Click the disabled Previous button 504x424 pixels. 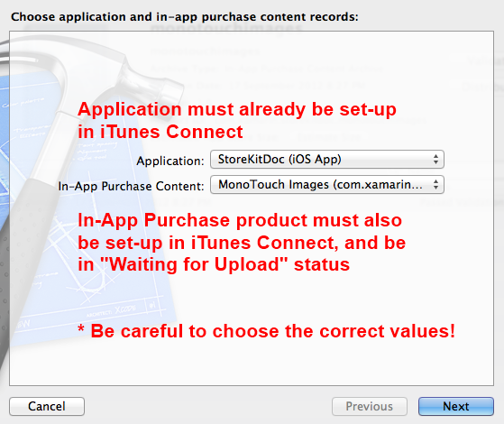pyautogui.click(x=370, y=406)
